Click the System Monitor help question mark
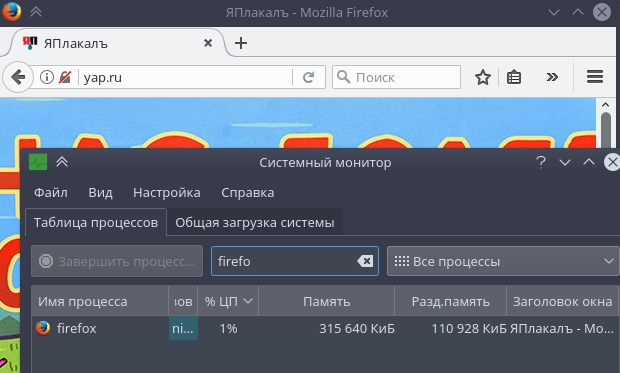The width and height of the screenshot is (620, 373). tap(541, 162)
